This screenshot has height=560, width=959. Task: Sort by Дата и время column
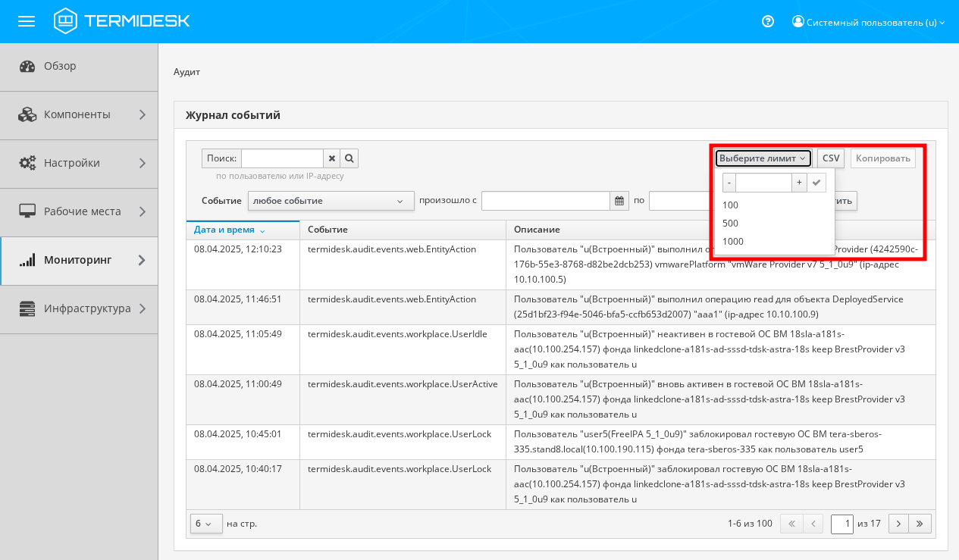(230, 230)
